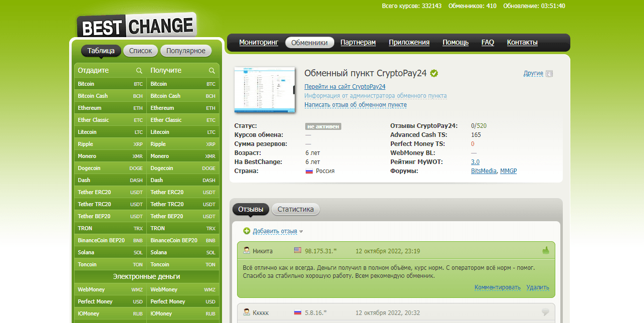Expand the Добавить отзыв dropdown arrow
This screenshot has height=323, width=644.
click(301, 232)
